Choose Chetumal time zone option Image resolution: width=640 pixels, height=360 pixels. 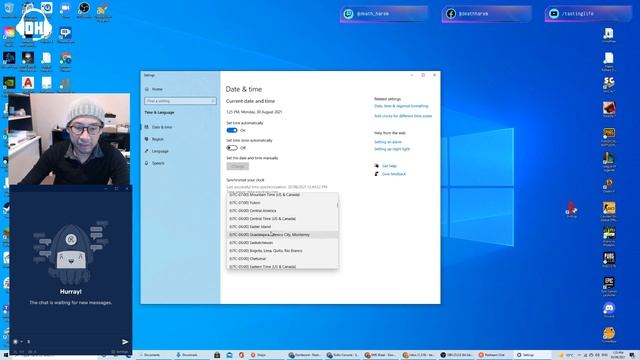(282, 259)
